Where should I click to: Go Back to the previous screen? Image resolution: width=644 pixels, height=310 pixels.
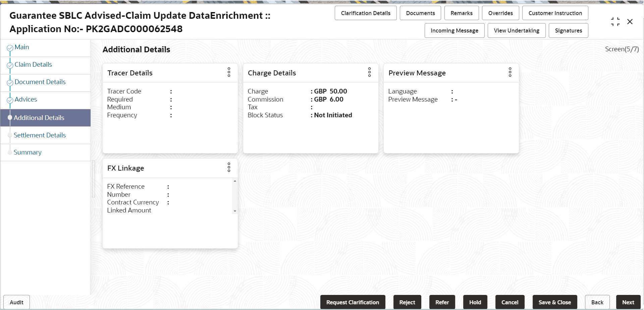coord(597,302)
